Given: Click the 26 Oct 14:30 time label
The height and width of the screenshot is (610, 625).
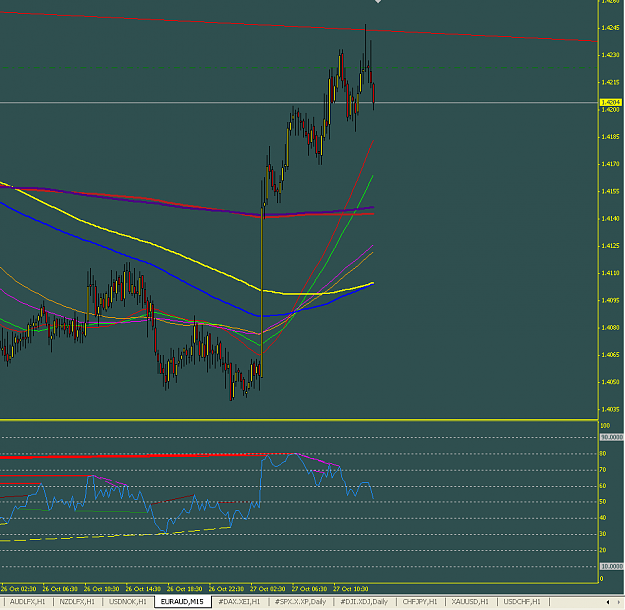Looking at the screenshot, I should pos(143,589).
